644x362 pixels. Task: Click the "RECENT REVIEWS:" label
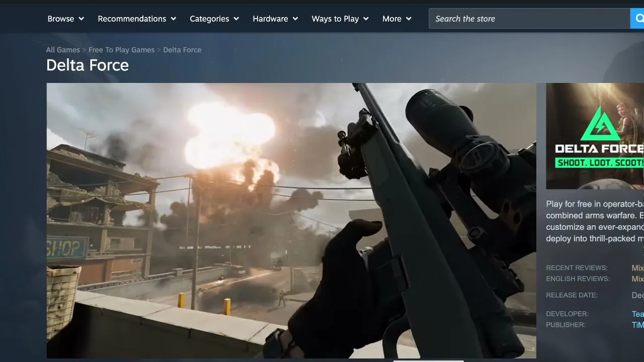[577, 268]
